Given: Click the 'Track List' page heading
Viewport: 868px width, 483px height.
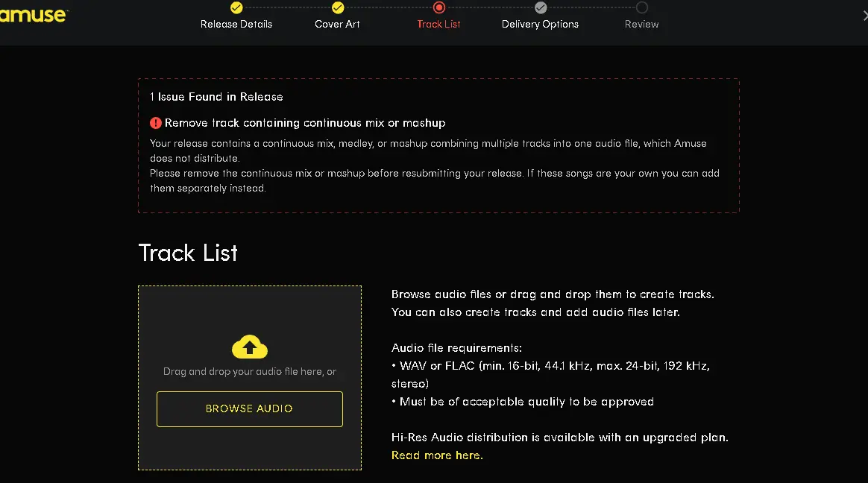Looking at the screenshot, I should coord(188,253).
